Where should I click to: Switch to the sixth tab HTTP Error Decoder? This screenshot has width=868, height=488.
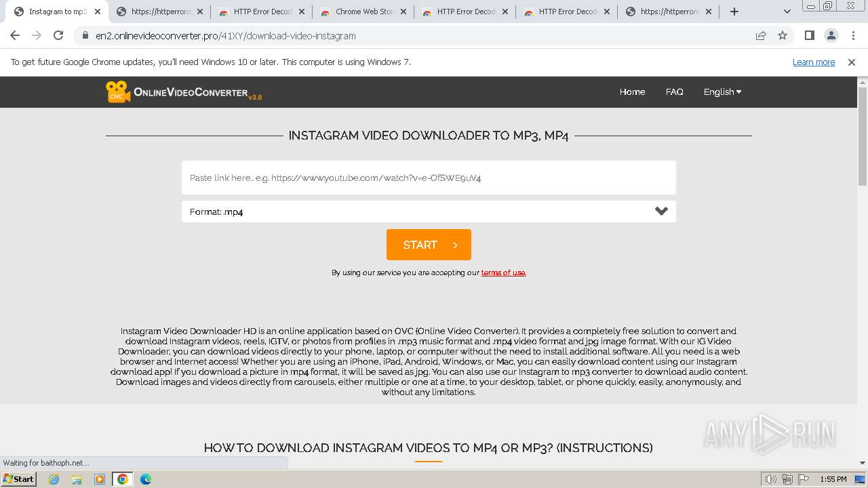coord(566,12)
